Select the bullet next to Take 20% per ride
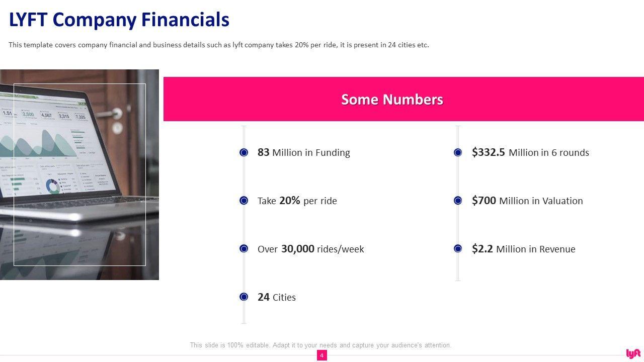Screen dimensions: 644x362 (x=244, y=201)
